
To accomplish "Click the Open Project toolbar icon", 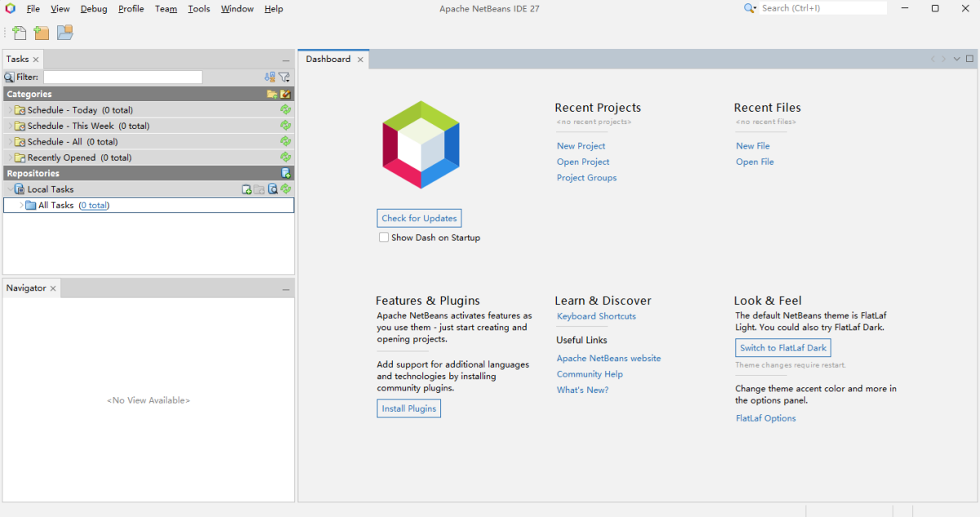I will 65,33.
